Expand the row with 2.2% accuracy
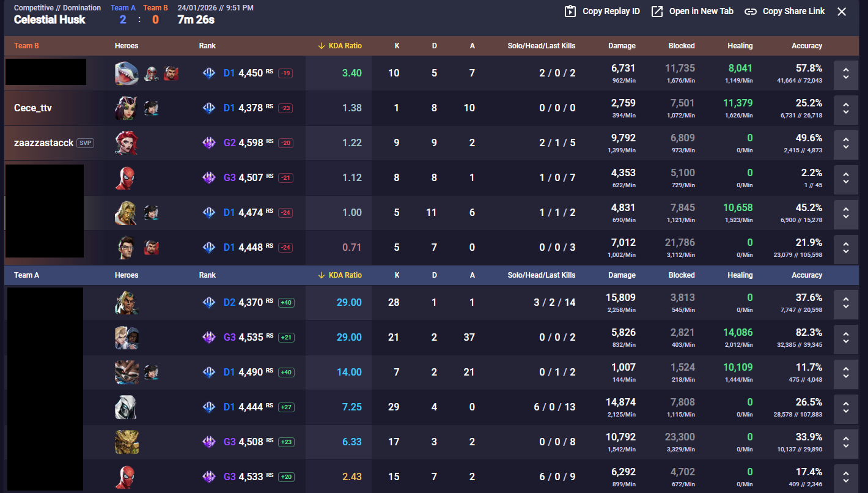The height and width of the screenshot is (493, 868). 846,178
